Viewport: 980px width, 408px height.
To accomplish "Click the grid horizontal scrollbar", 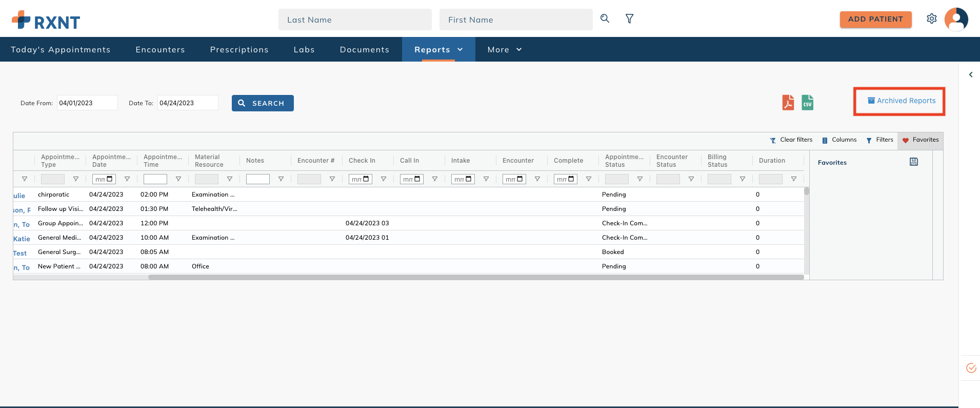I will 476,277.
